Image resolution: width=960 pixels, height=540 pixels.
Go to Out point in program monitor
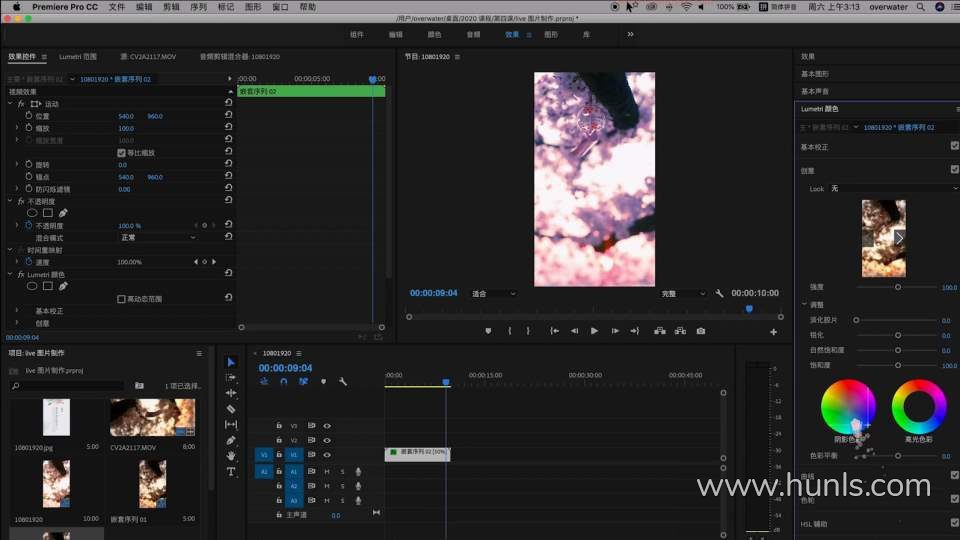(x=635, y=331)
